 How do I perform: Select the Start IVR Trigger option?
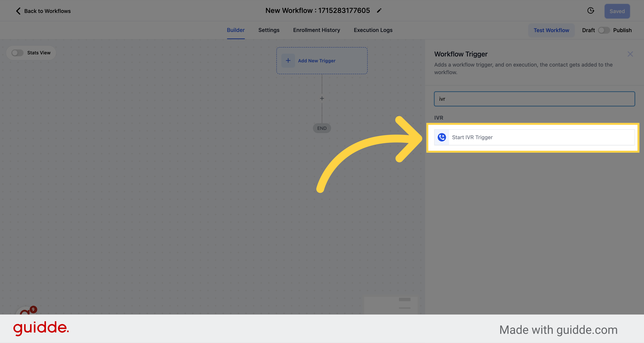pyautogui.click(x=534, y=137)
